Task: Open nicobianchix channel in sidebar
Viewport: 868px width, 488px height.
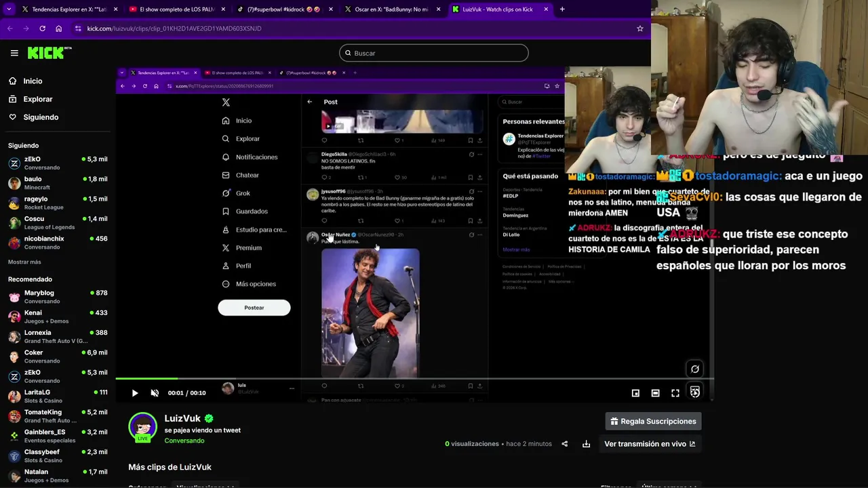Action: (58, 243)
